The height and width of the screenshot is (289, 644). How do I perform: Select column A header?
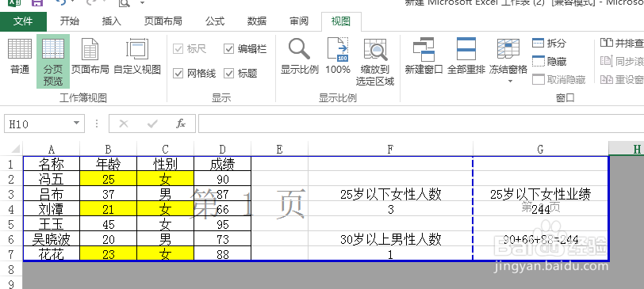[x=52, y=150]
